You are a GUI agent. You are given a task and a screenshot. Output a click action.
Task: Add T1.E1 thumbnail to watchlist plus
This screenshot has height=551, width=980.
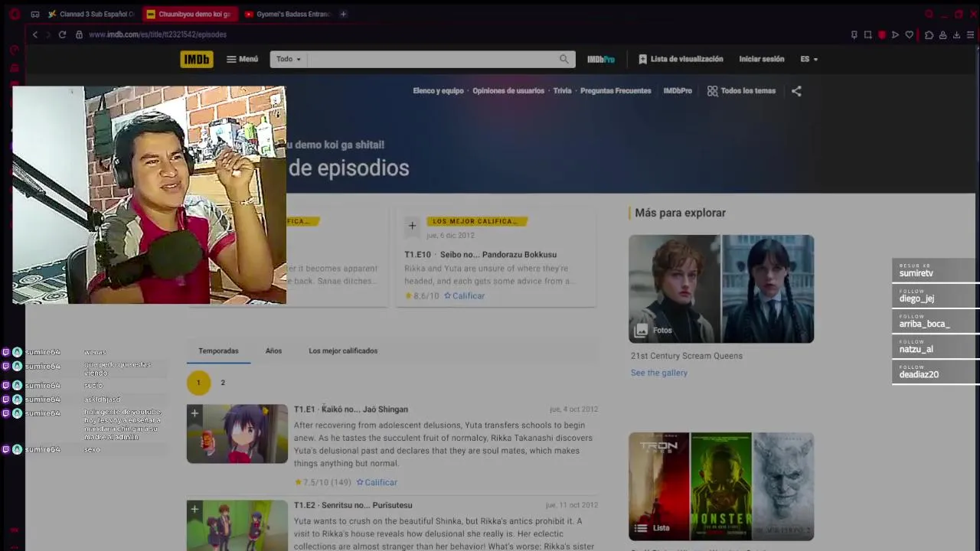(x=194, y=413)
